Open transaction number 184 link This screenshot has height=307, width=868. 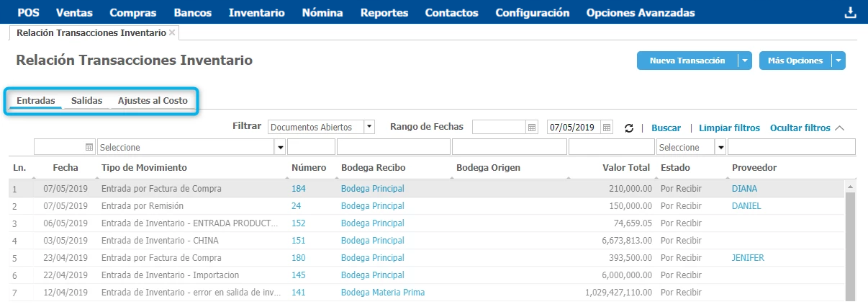tap(299, 189)
